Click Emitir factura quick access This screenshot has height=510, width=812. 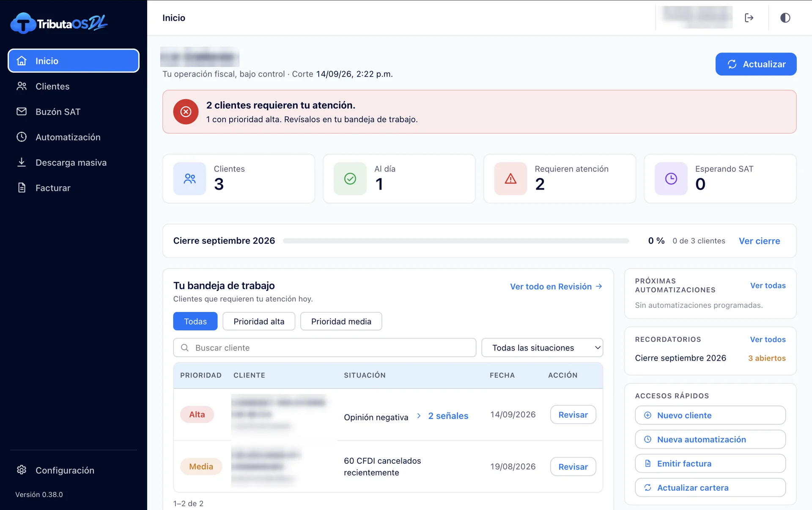point(710,463)
